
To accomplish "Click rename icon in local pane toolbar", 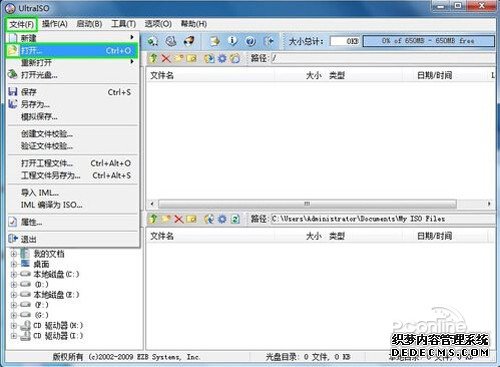I will pos(191,219).
